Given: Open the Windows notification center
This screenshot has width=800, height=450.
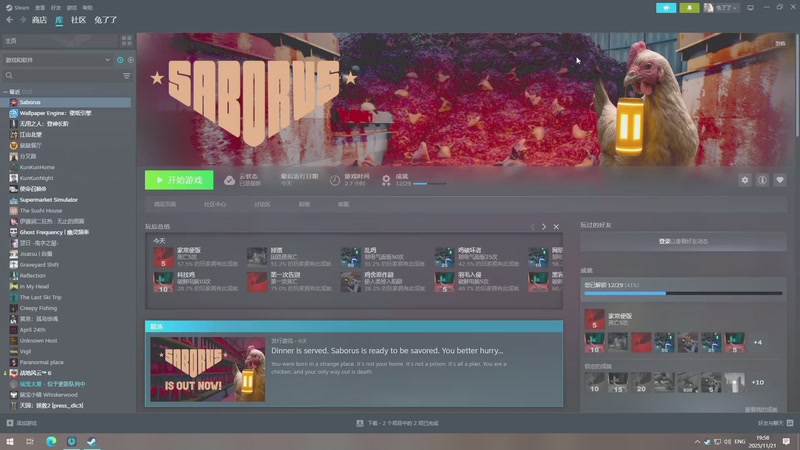Looking at the screenshot, I should [x=786, y=441].
